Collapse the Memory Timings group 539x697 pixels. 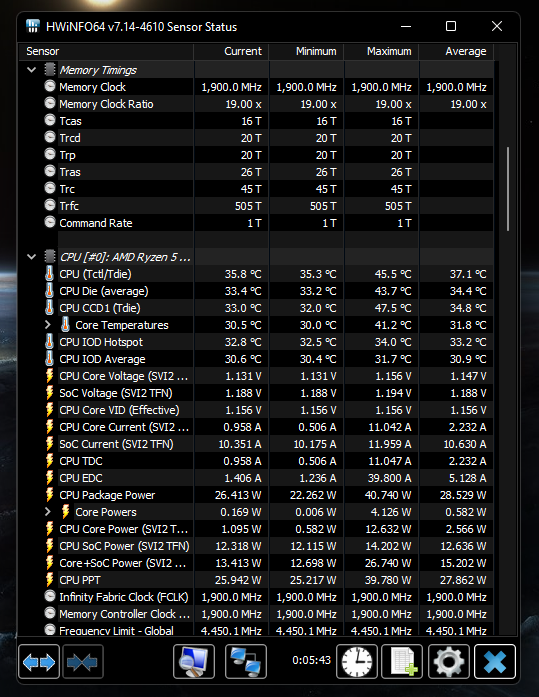pos(32,70)
